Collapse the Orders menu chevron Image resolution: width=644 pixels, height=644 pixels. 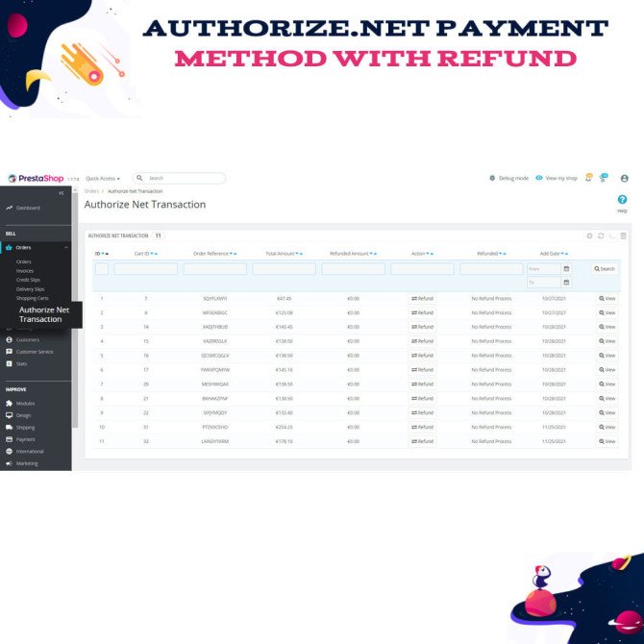pos(66,247)
